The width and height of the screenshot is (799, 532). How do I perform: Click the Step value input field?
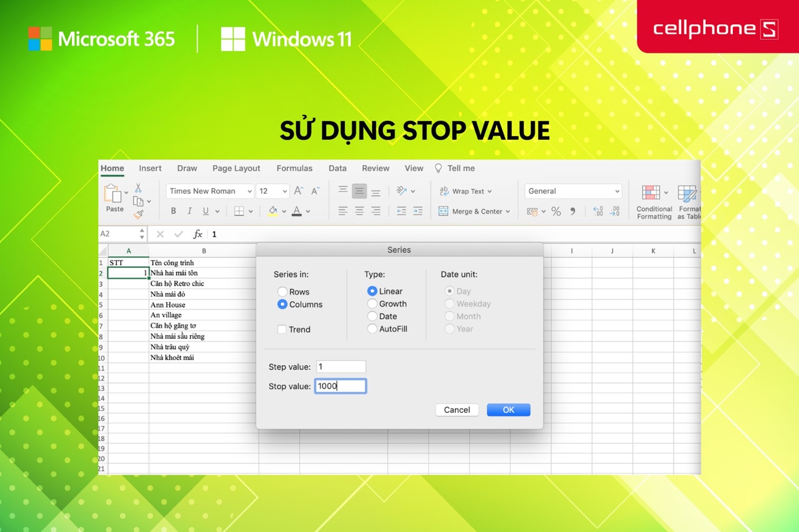pyautogui.click(x=341, y=367)
